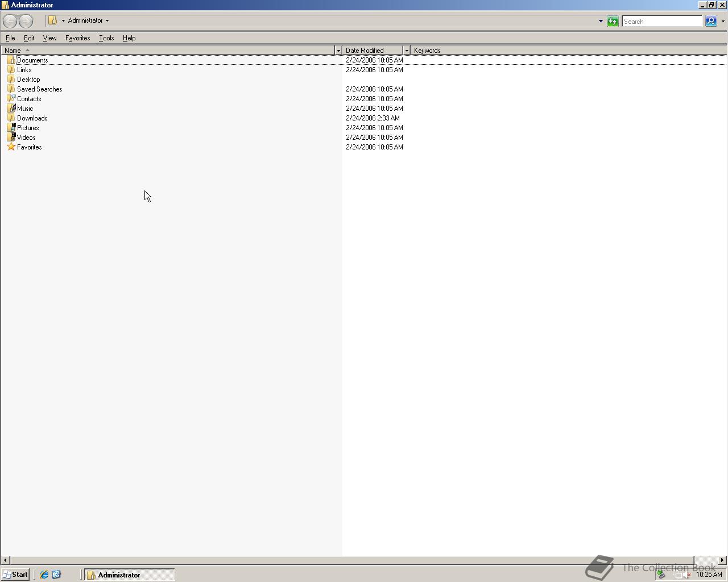Click the horizontal scrollbar right arrow

[x=722, y=560]
